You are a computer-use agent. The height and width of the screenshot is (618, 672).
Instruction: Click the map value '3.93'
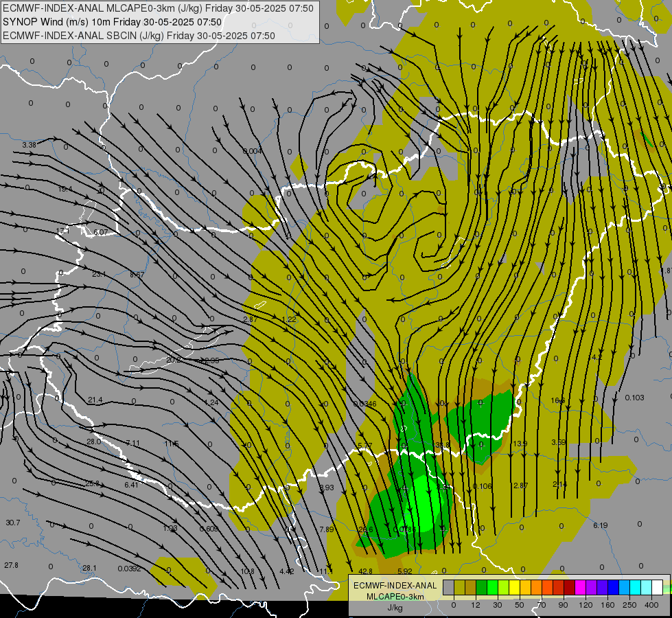[327, 488]
